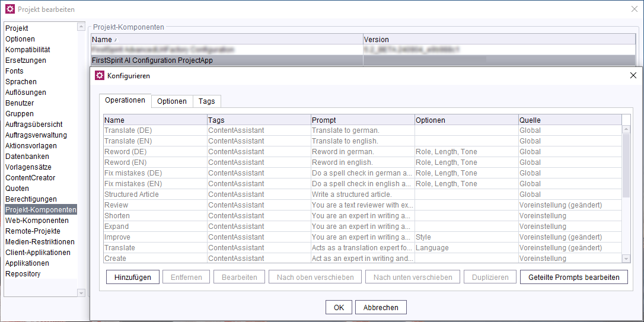Select the Reword (EN) operation
The width and height of the screenshot is (644, 322).
[x=363, y=162]
